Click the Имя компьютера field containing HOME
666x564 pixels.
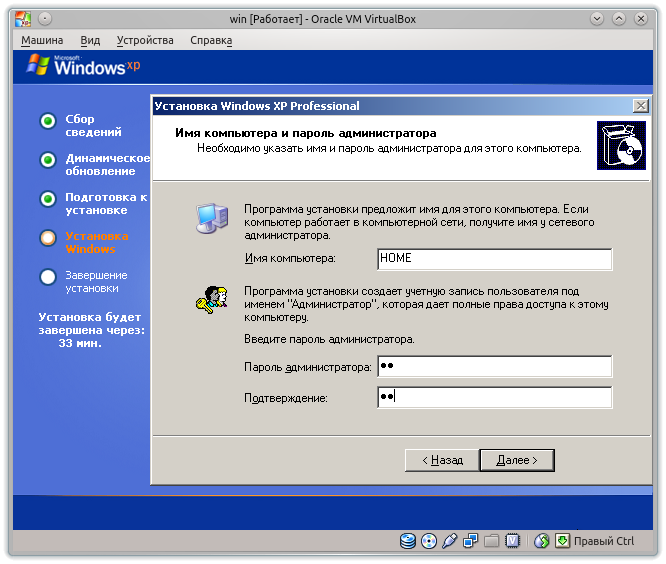tap(494, 259)
